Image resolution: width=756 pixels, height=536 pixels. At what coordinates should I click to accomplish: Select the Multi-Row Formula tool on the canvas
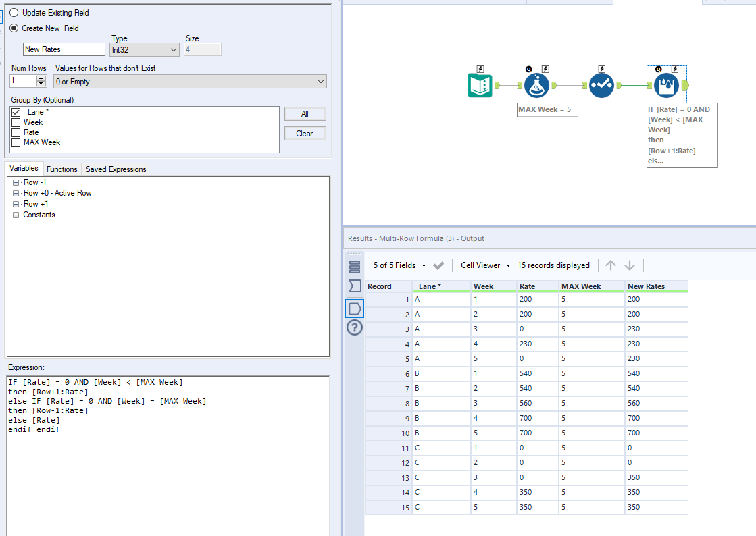point(667,86)
